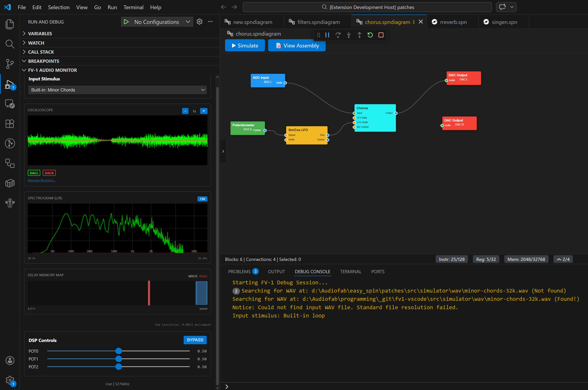
Task: Toggle DACR oscilloscope trace
Action: pos(49,173)
